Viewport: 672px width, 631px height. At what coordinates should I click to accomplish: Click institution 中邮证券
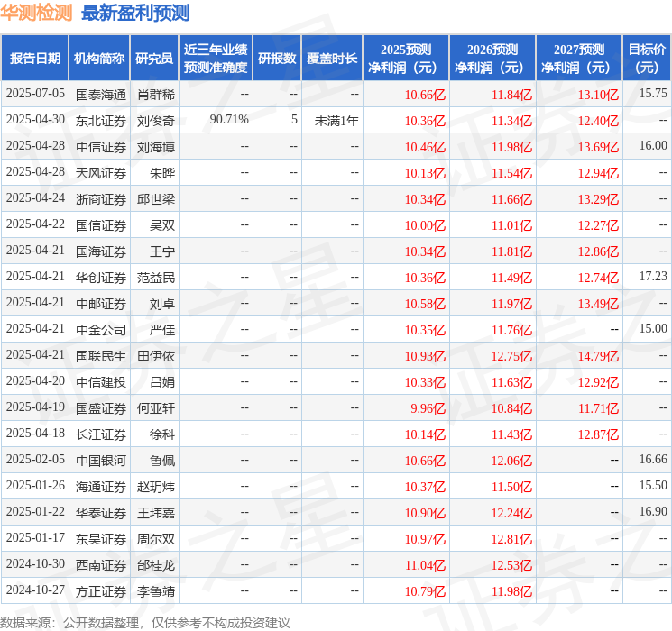pos(101,304)
